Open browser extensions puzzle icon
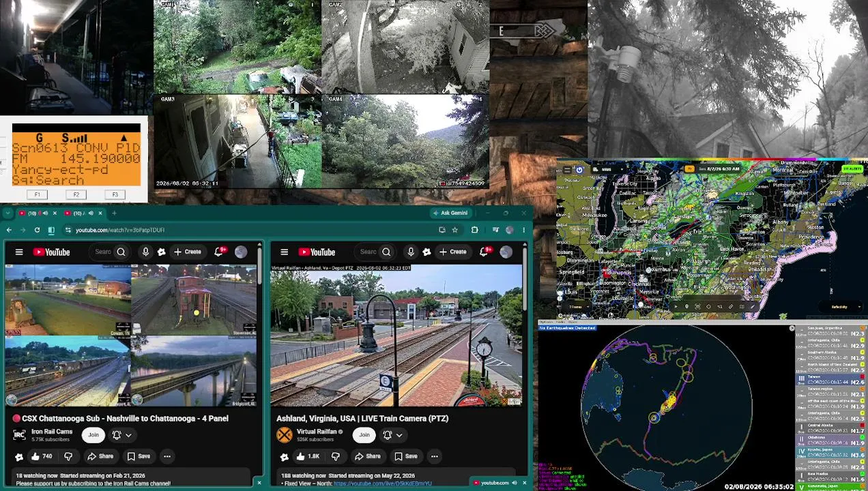 (475, 230)
